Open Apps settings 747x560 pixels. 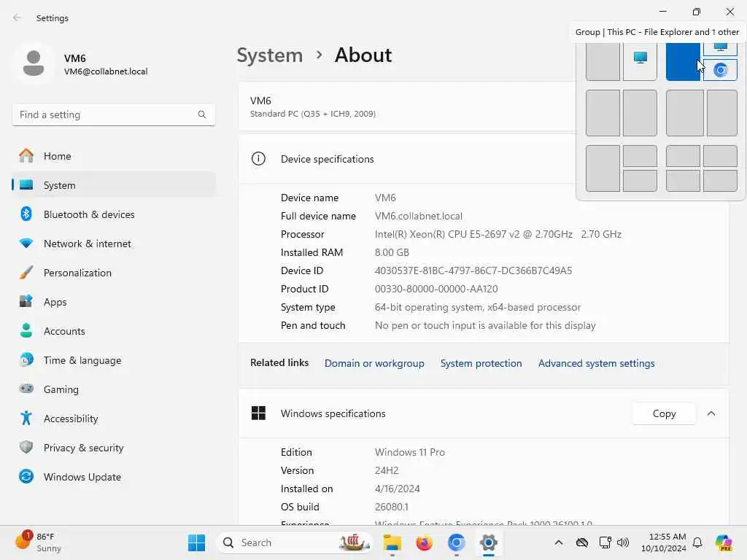[113, 302]
